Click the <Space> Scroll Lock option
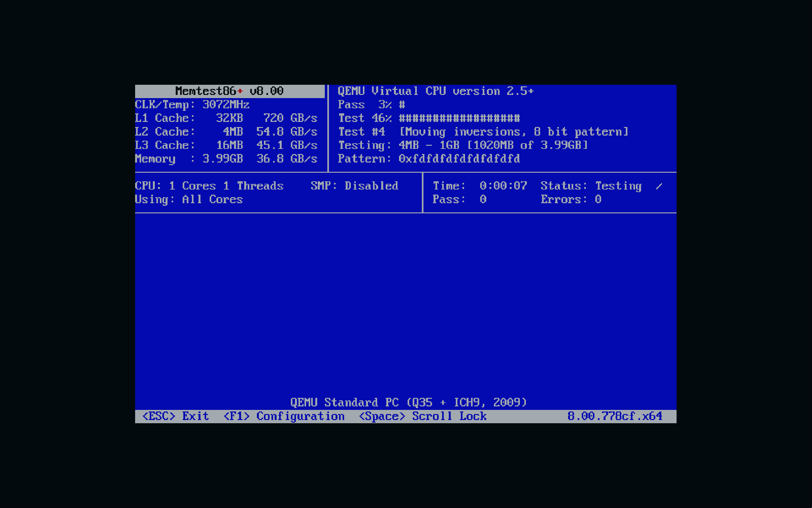 coord(422,416)
